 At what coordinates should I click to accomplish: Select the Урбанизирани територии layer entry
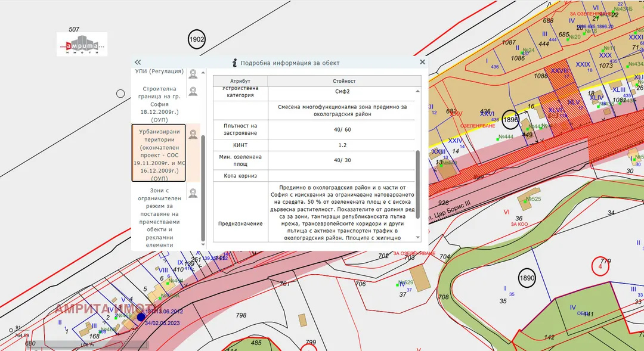point(159,153)
